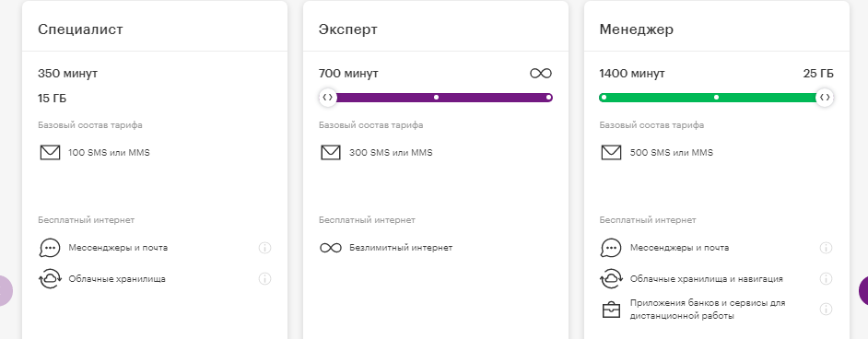Go to next tariffs with right carousel arrow
Screen dimensions: 868x339
click(x=862, y=290)
